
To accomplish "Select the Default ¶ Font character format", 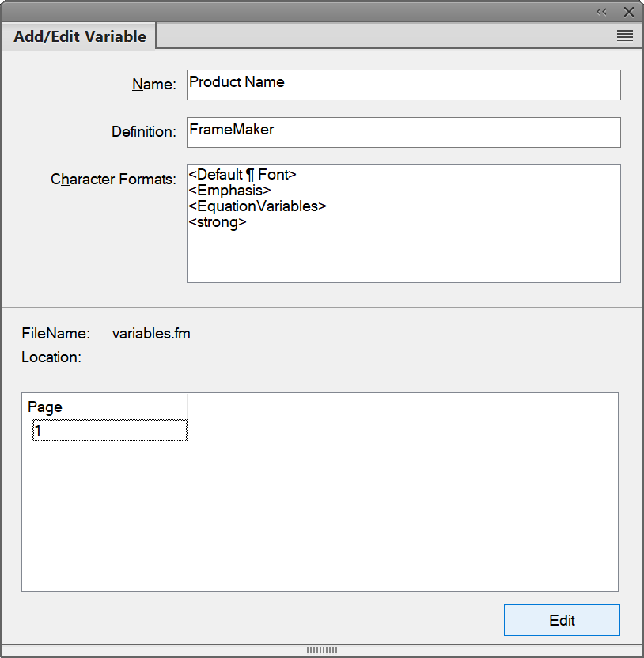I will [x=241, y=174].
